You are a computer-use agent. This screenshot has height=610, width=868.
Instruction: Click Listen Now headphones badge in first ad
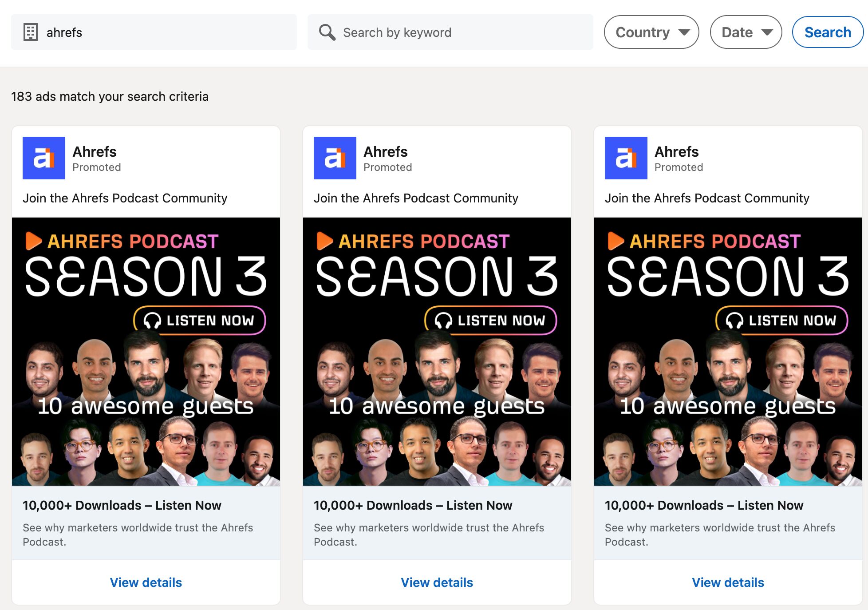pyautogui.click(x=200, y=321)
